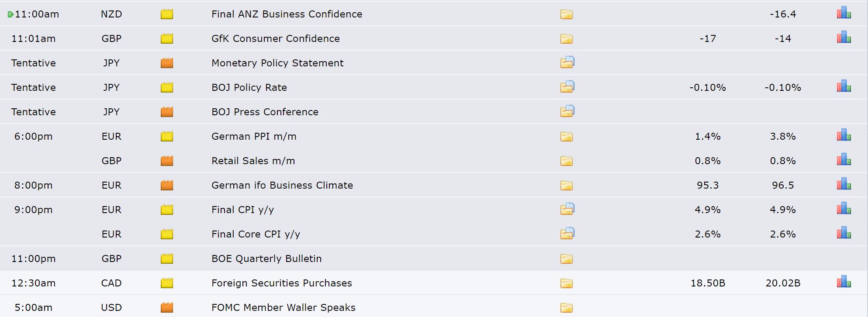Click orange impact icon for FOMC Waller Speaks
Image resolution: width=868 pixels, height=317 pixels.
tap(167, 308)
